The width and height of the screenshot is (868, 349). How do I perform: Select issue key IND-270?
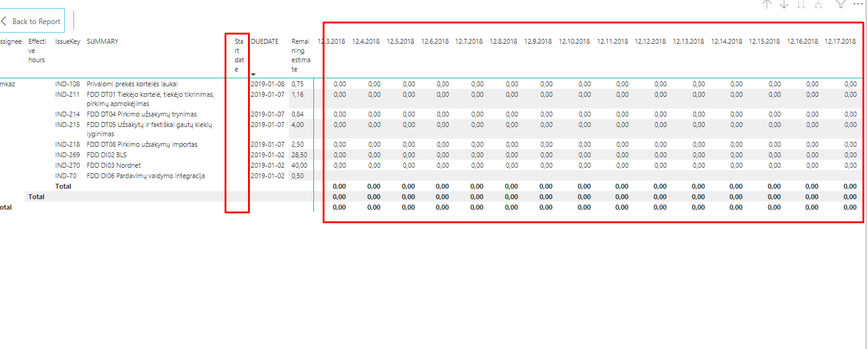click(67, 165)
